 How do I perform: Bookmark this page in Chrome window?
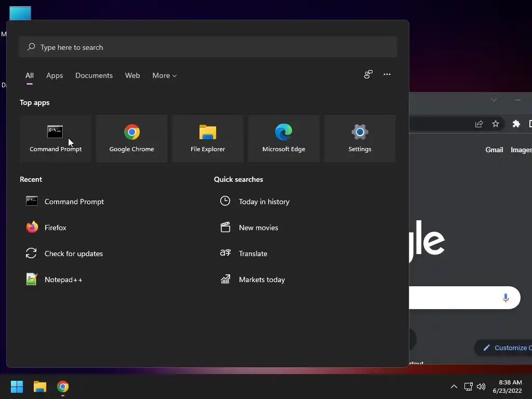pyautogui.click(x=496, y=124)
